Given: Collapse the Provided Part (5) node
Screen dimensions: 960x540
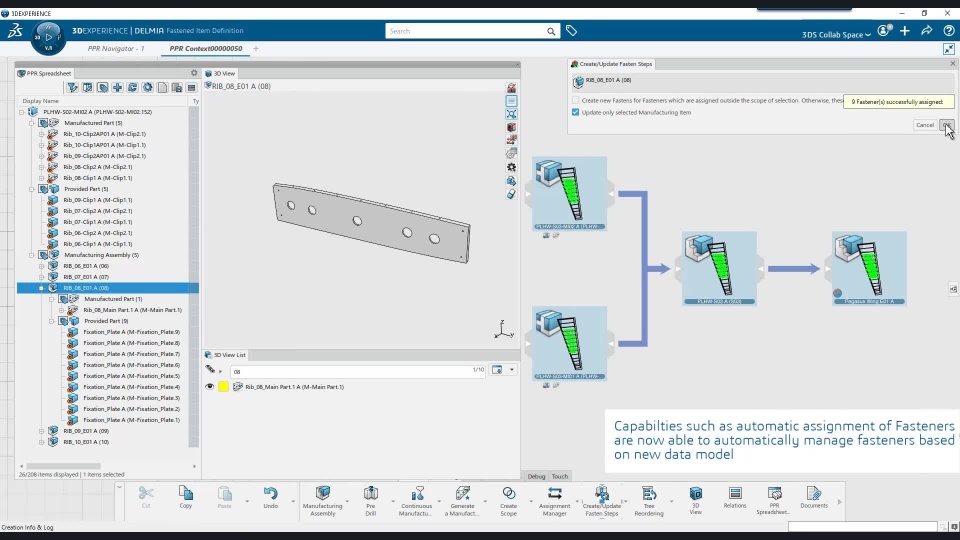Looking at the screenshot, I should (x=31, y=189).
